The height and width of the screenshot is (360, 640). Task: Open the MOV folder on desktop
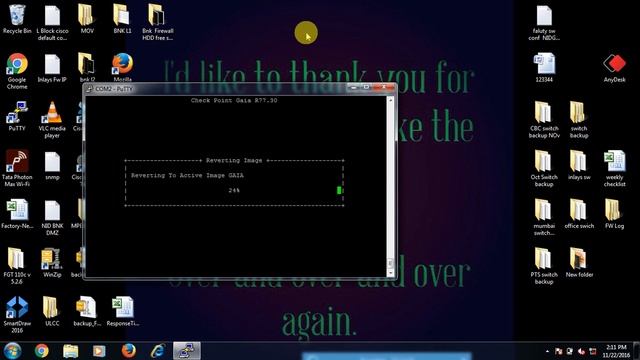point(87,20)
